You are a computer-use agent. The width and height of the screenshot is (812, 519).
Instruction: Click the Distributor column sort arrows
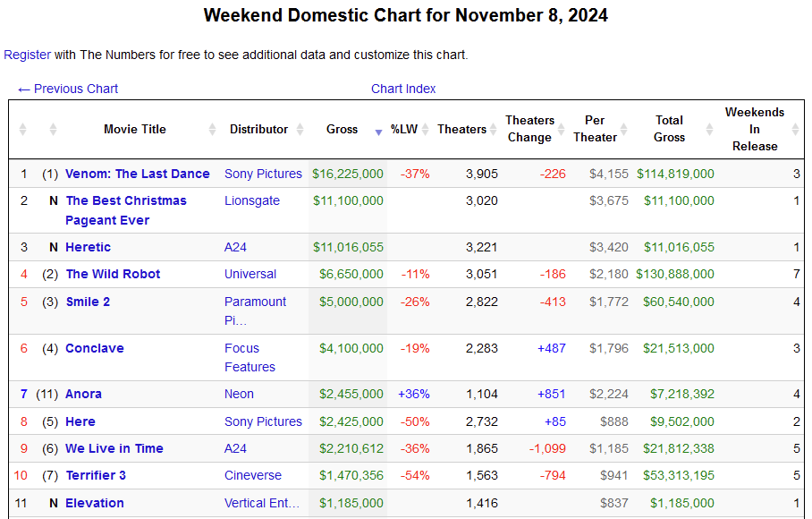(300, 130)
